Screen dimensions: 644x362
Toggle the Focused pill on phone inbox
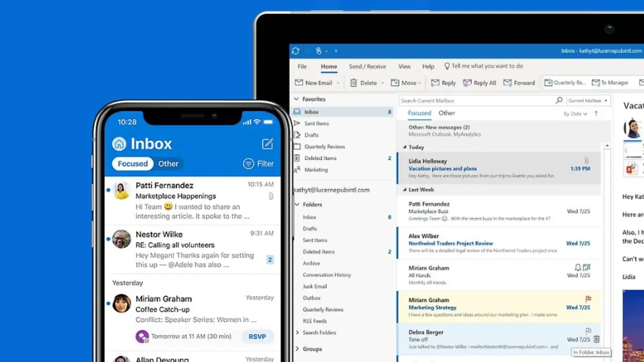pos(133,163)
